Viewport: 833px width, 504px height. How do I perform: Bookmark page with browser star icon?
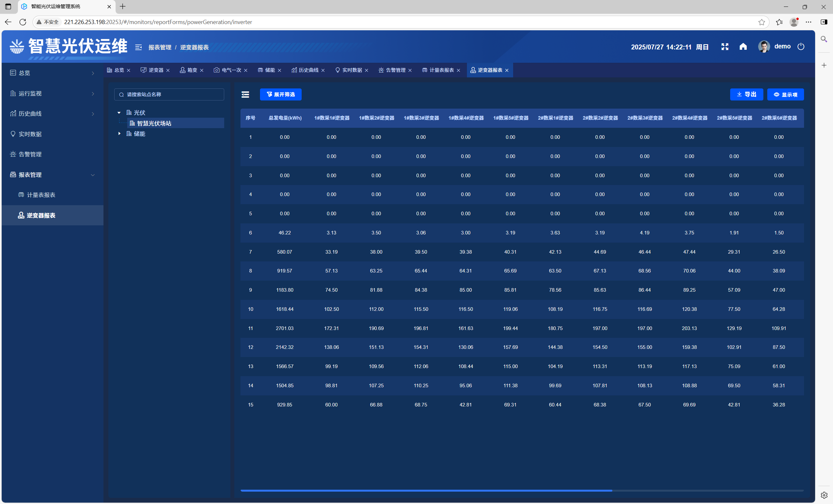761,22
